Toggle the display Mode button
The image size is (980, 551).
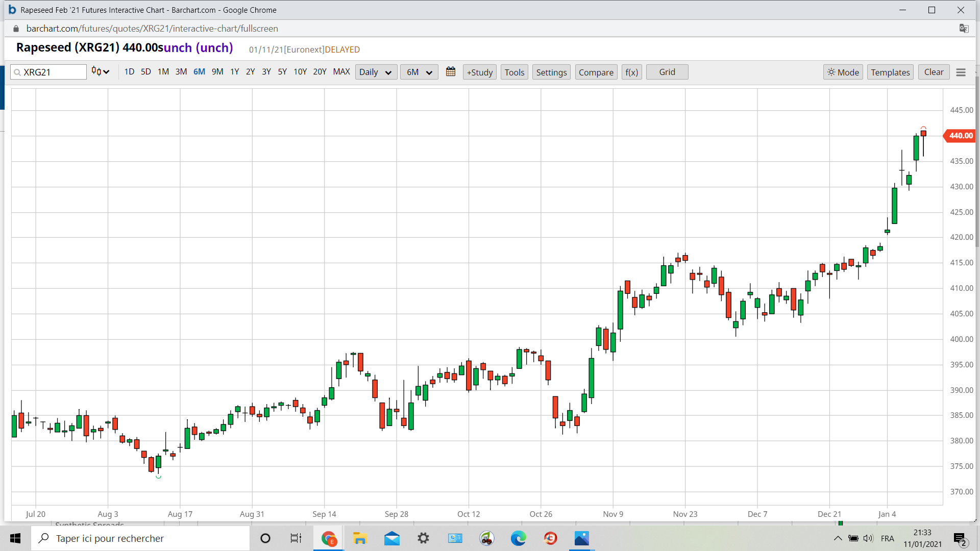point(843,72)
